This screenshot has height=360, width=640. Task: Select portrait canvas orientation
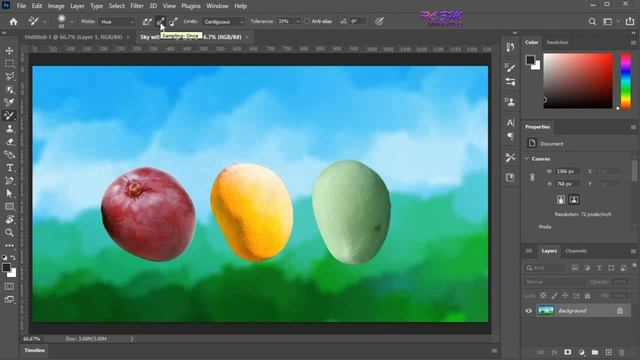click(x=561, y=200)
